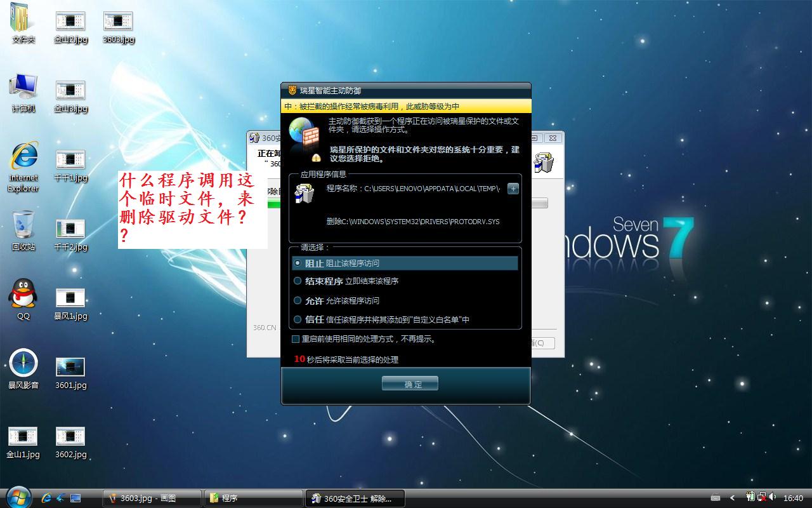Launch Internet Explorer from quick launch
This screenshot has height=508, width=812.
coord(46,498)
